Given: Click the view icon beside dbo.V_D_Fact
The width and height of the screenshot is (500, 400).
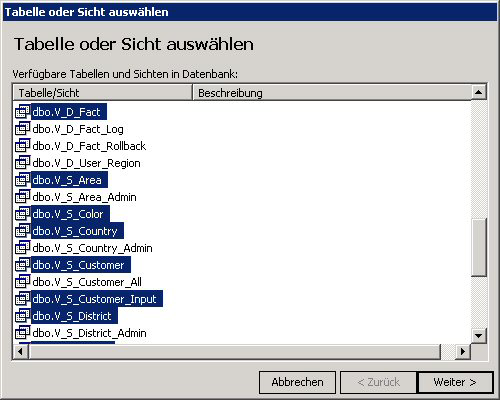Looking at the screenshot, I should click(23, 112).
